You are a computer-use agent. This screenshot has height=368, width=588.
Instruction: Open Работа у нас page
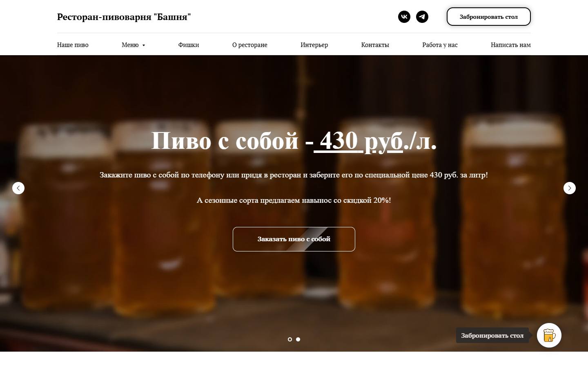pos(440,45)
